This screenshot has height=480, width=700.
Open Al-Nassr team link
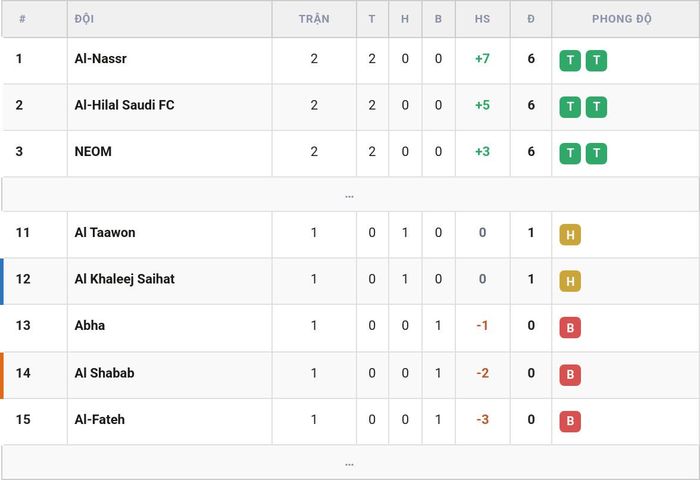100,58
